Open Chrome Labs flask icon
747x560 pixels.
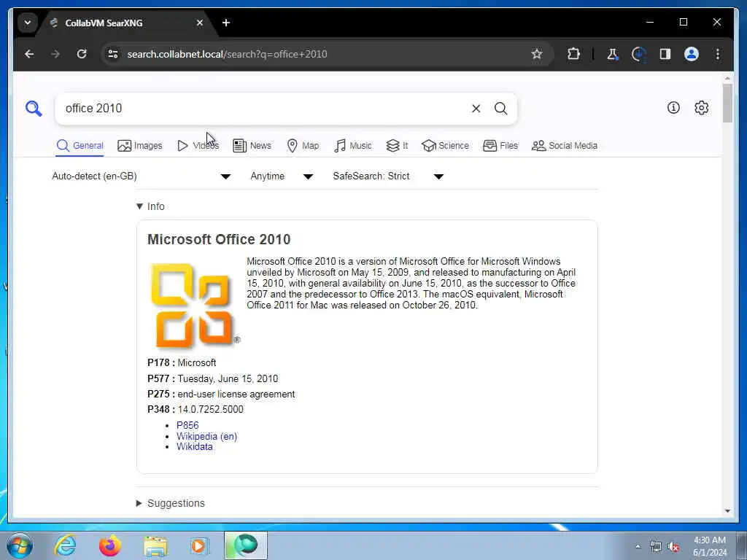coord(612,54)
